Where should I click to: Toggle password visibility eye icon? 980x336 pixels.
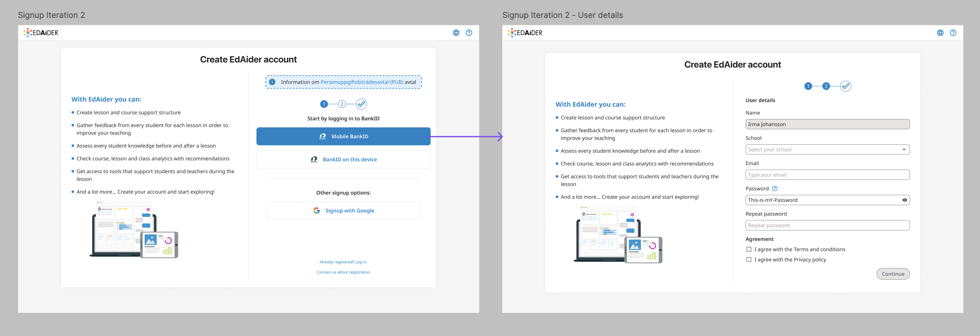(905, 200)
